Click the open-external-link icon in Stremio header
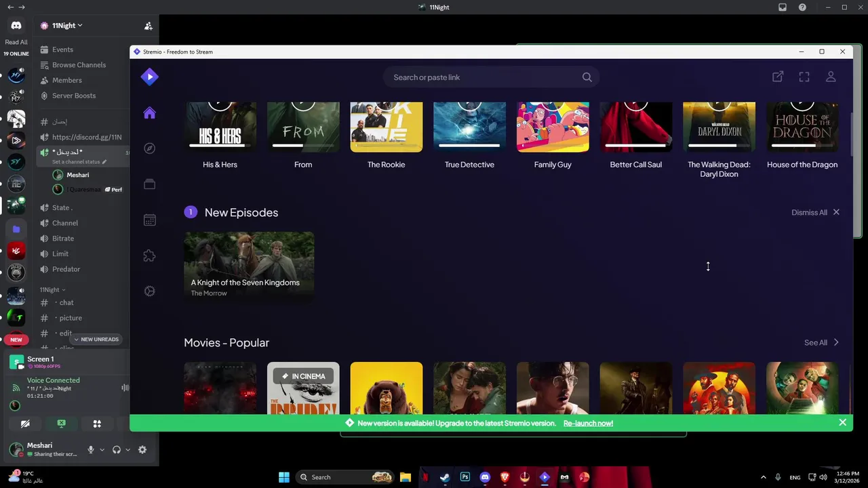Image resolution: width=868 pixels, height=488 pixels. coord(778,77)
